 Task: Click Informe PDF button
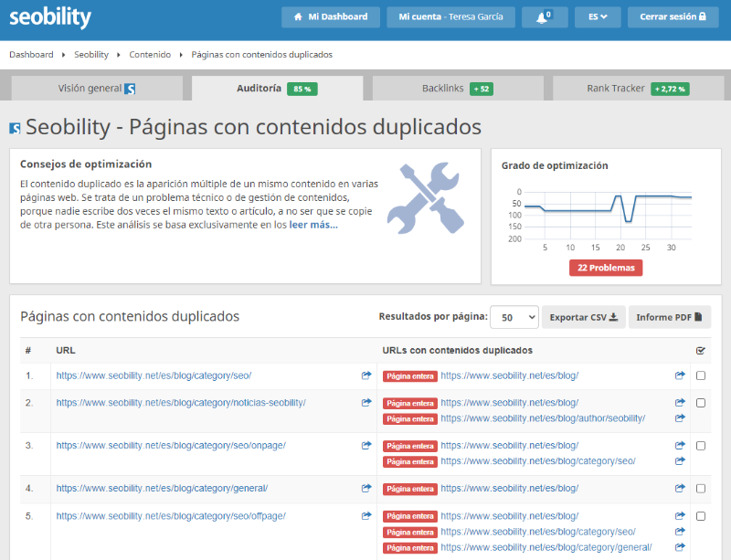(x=670, y=317)
